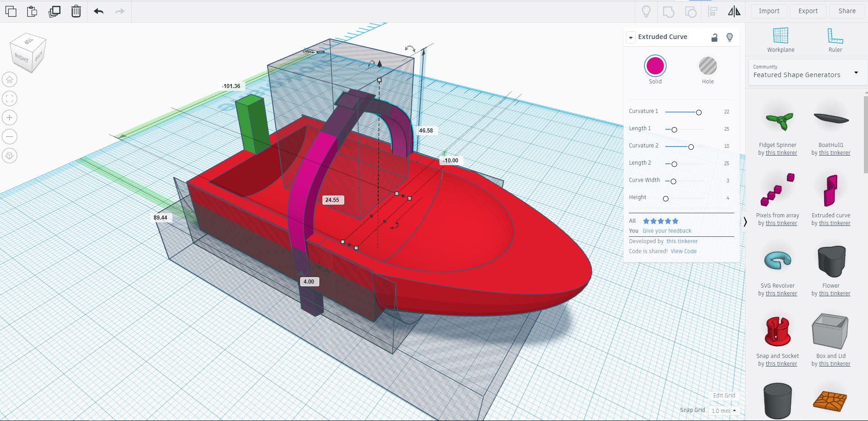The height and width of the screenshot is (421, 868).
Task: Toggle visibility of the Extruded Curve shape
Action: point(729,37)
